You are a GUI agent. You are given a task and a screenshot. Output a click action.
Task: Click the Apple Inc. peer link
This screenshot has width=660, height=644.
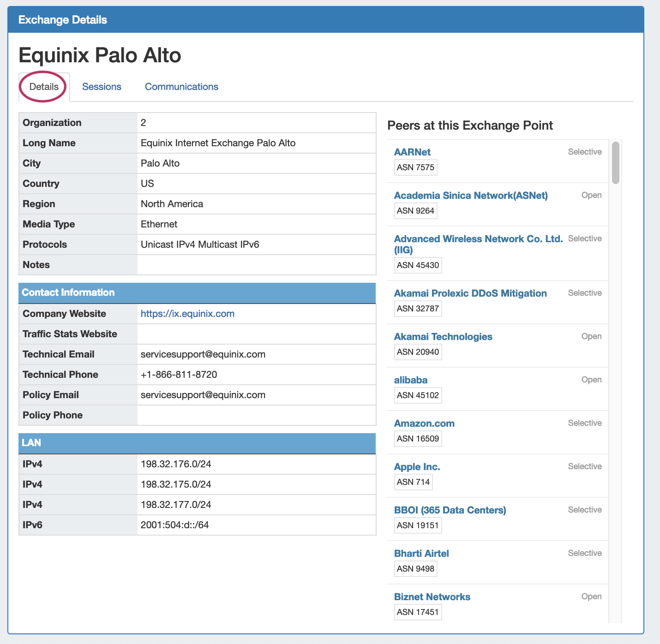[x=417, y=467]
